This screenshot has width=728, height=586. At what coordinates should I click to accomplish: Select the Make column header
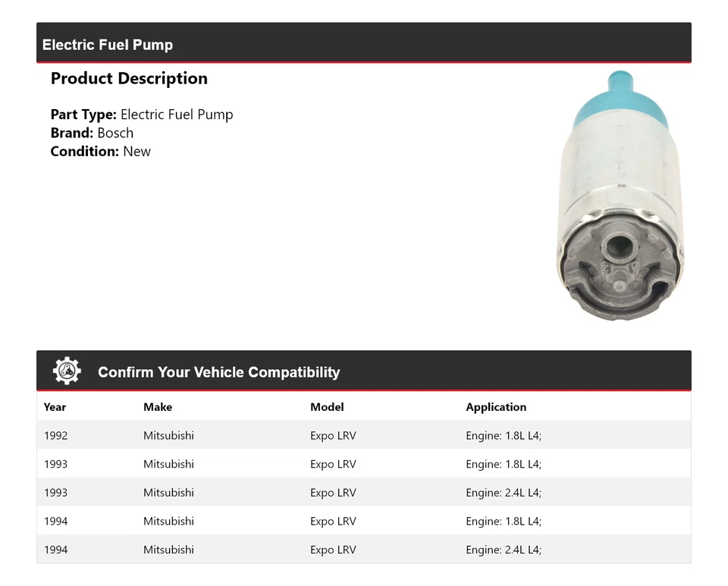[158, 407]
